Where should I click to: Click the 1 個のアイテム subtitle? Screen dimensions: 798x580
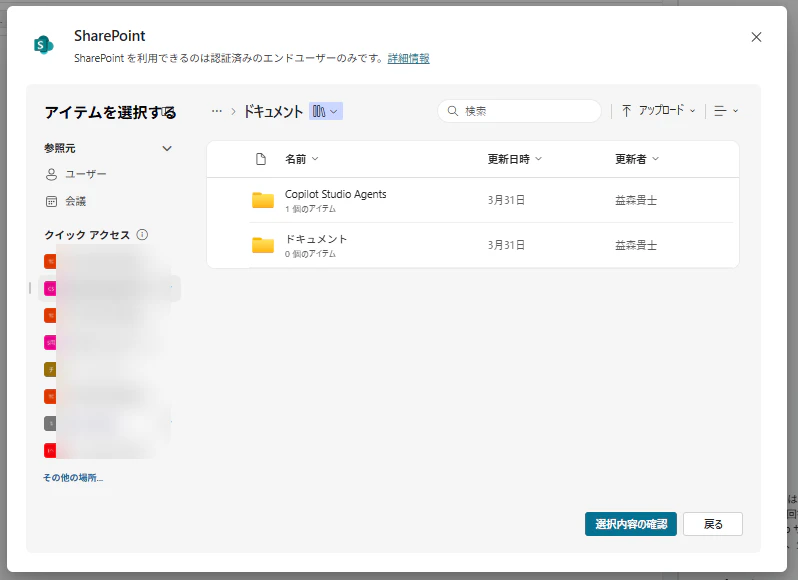tap(310, 209)
